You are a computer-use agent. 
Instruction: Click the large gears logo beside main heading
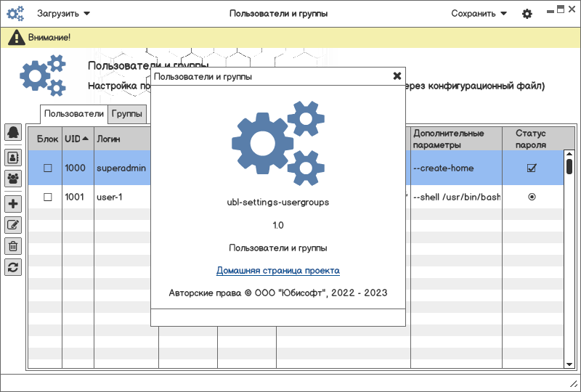pyautogui.click(x=43, y=75)
